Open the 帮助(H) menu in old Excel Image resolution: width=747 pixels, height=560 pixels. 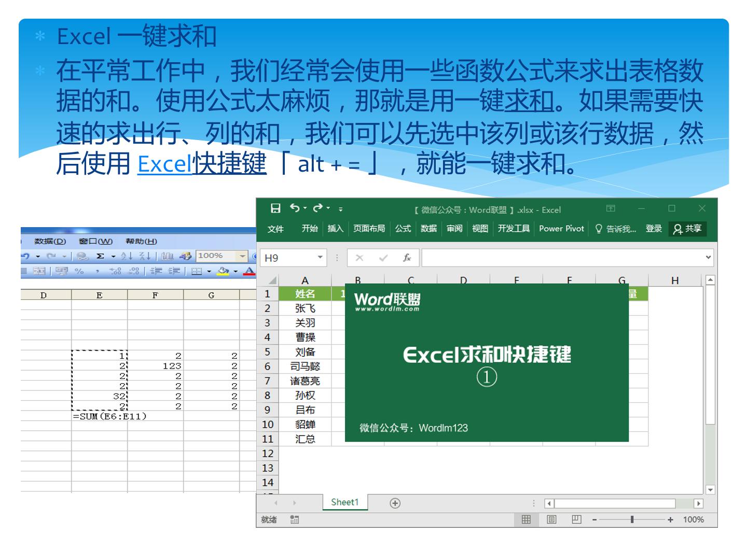click(x=141, y=241)
